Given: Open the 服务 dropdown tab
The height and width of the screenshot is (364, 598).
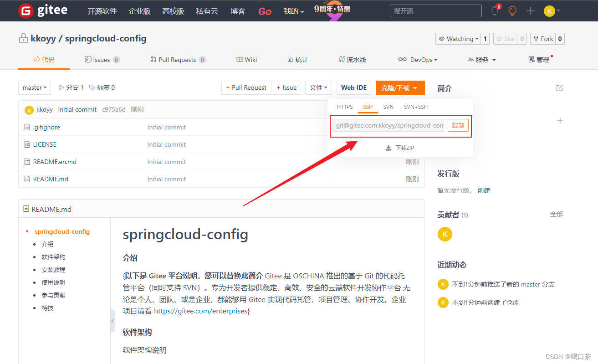Looking at the screenshot, I should click(x=482, y=60).
